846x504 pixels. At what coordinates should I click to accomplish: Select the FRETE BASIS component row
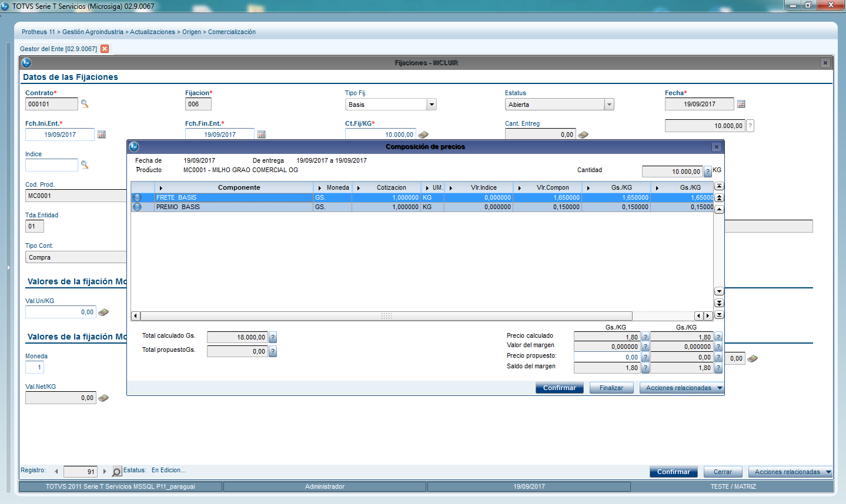422,197
